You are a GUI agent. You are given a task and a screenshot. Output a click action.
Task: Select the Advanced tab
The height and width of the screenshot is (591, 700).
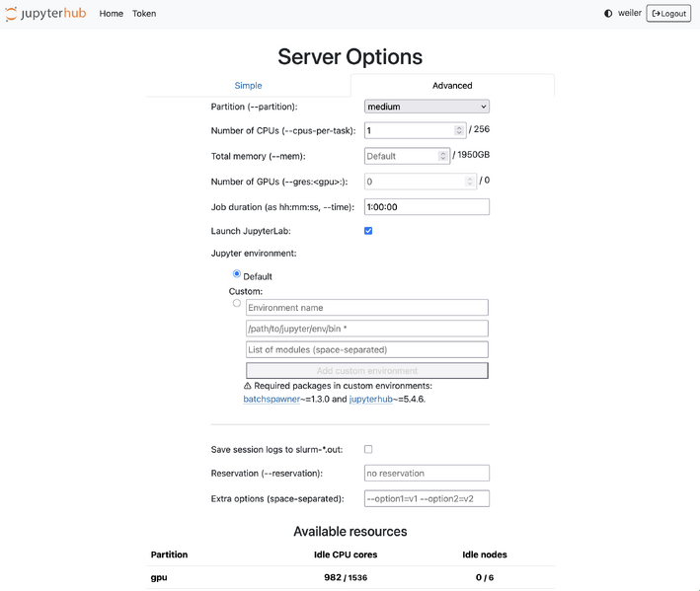coord(452,85)
